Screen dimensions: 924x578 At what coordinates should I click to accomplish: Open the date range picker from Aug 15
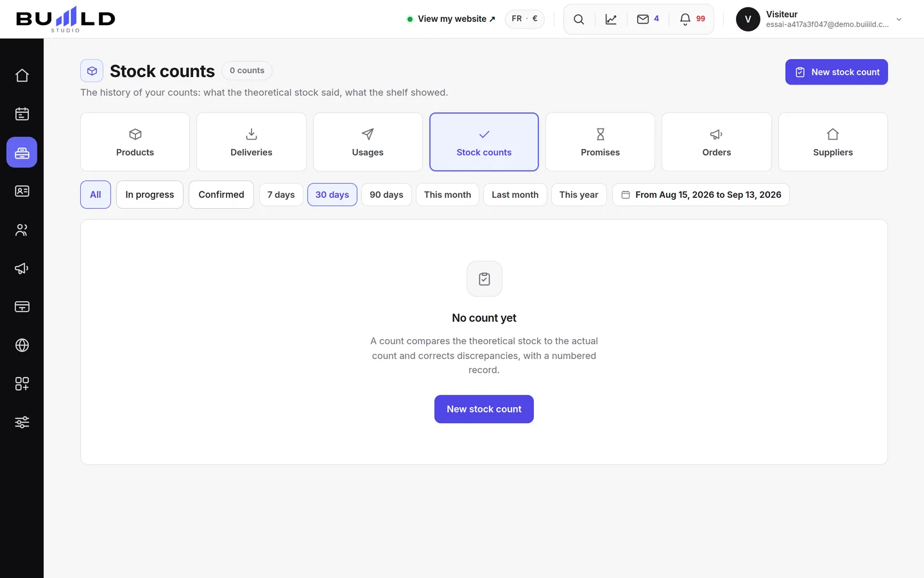pos(701,195)
